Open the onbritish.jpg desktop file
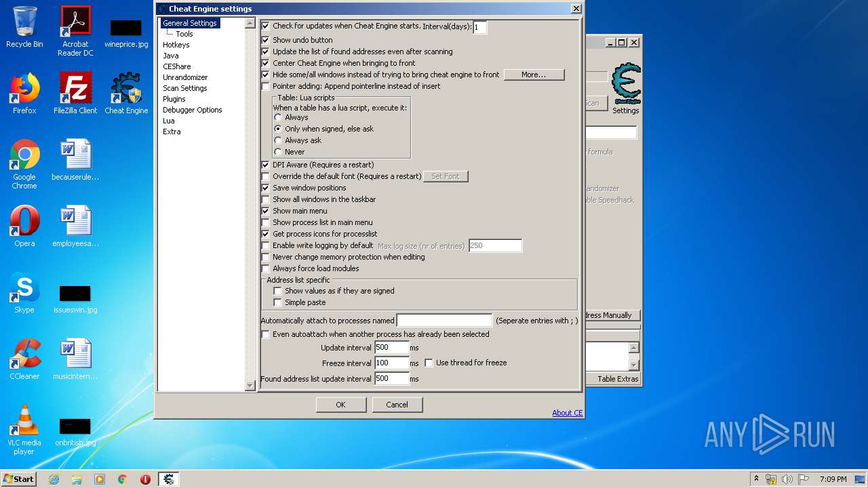 pyautogui.click(x=75, y=431)
